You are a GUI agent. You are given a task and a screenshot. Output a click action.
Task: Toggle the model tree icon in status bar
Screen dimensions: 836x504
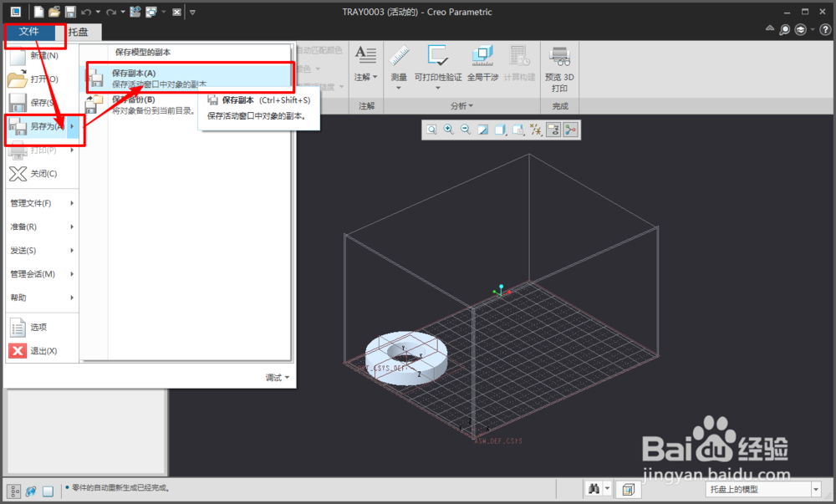[14, 491]
